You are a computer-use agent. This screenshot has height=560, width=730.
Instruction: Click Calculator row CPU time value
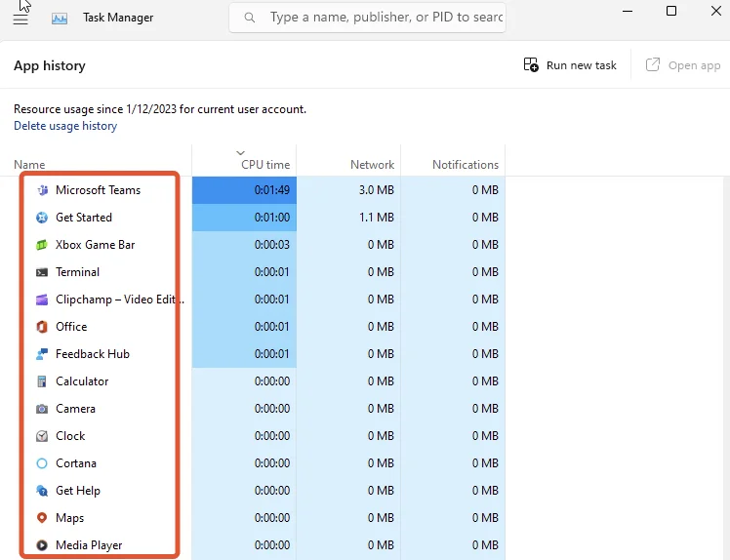272,381
